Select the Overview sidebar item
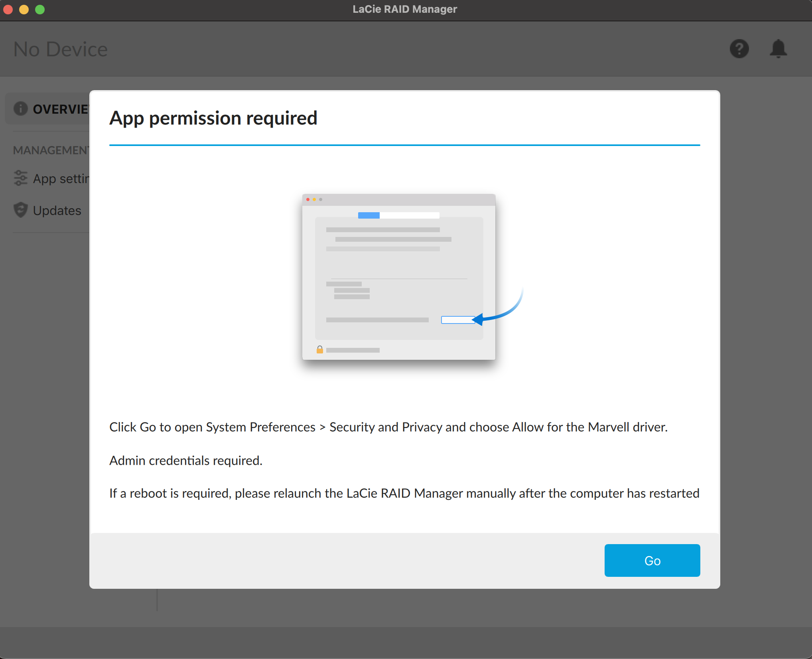The height and width of the screenshot is (659, 812). [x=47, y=109]
